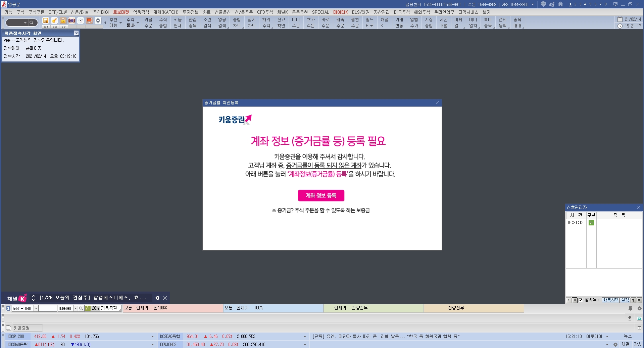The height and width of the screenshot is (348, 644).
Task: Click the orange monitor icon in toolbar
Action: click(89, 20)
